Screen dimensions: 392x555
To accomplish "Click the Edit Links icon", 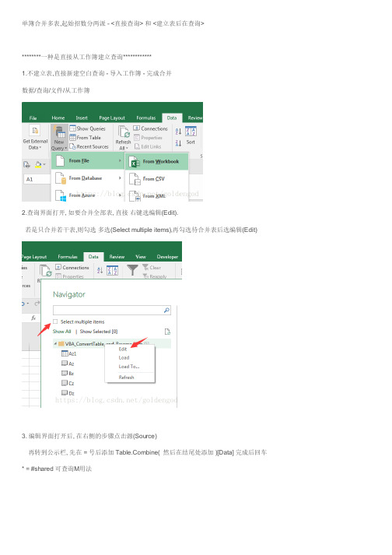I will click(137, 146).
